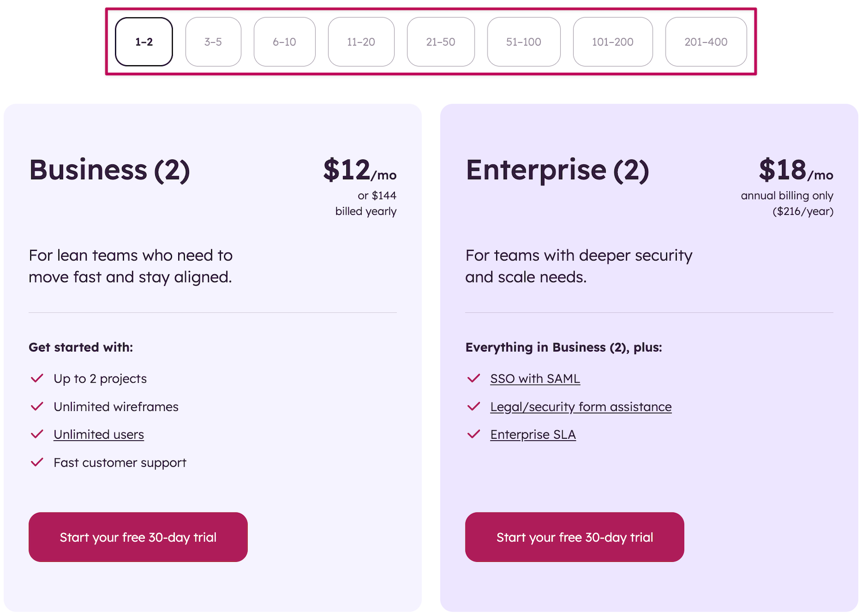Screen dimensions: 862x616
Task: Pick the 11–20 projects tier
Action: 361,42
